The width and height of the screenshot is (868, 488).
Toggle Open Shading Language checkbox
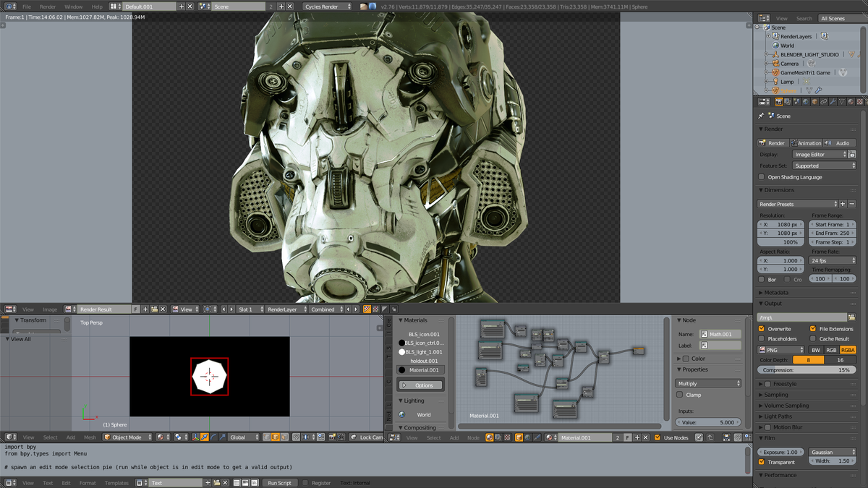(761, 177)
